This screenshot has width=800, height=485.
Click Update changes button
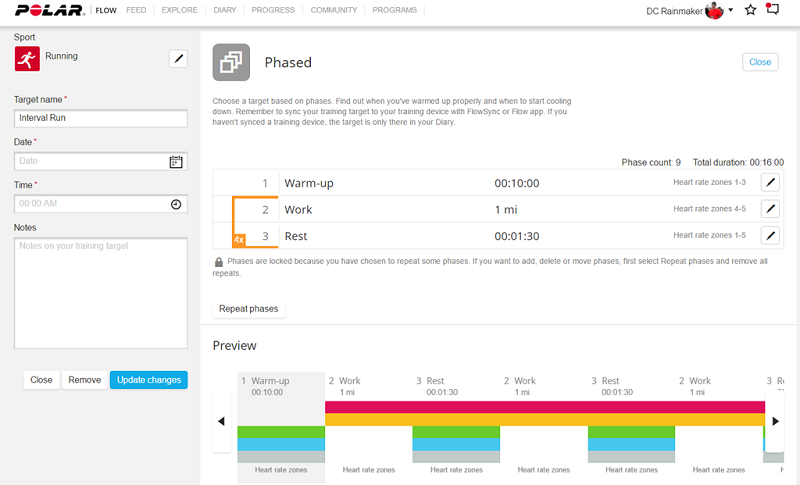click(x=149, y=380)
